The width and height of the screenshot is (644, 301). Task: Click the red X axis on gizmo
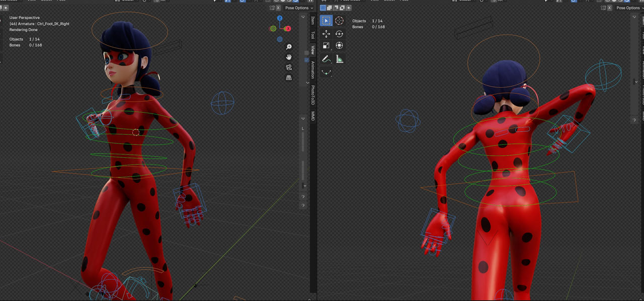pyautogui.click(x=288, y=29)
